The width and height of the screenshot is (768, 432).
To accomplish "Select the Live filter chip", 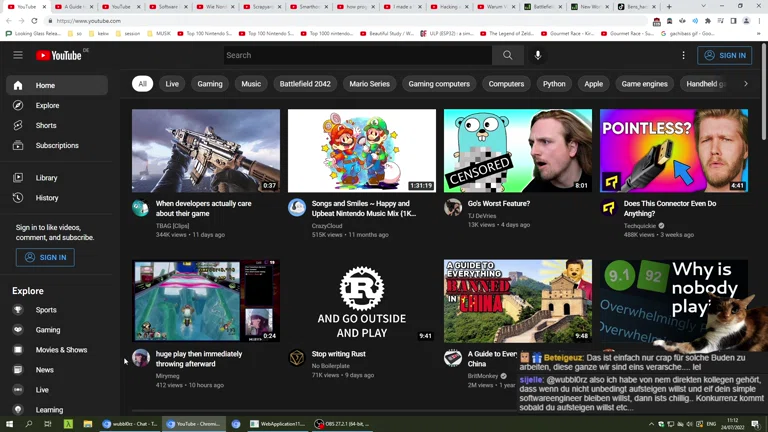I will pyautogui.click(x=172, y=84).
